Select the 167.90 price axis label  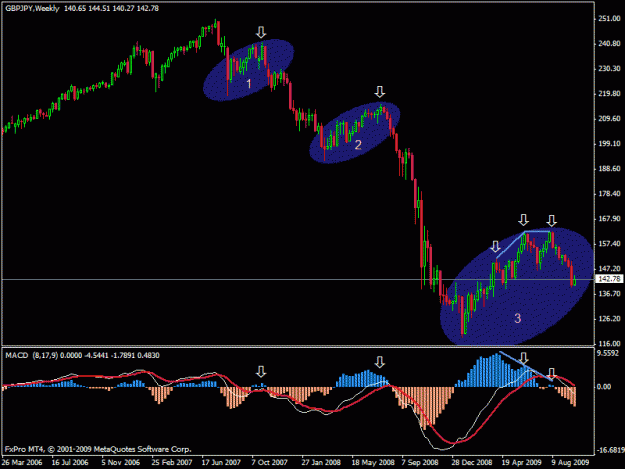tap(609, 219)
